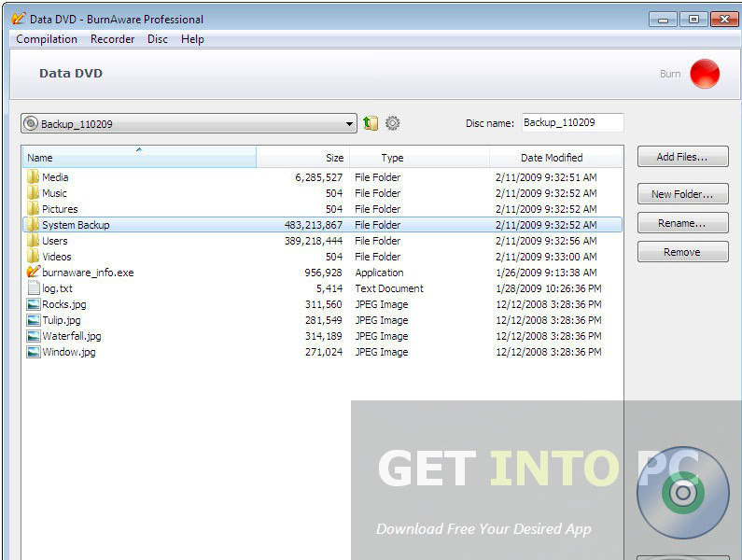Click the Tulip.jpg image icon
The width and height of the screenshot is (742, 560).
(x=33, y=320)
